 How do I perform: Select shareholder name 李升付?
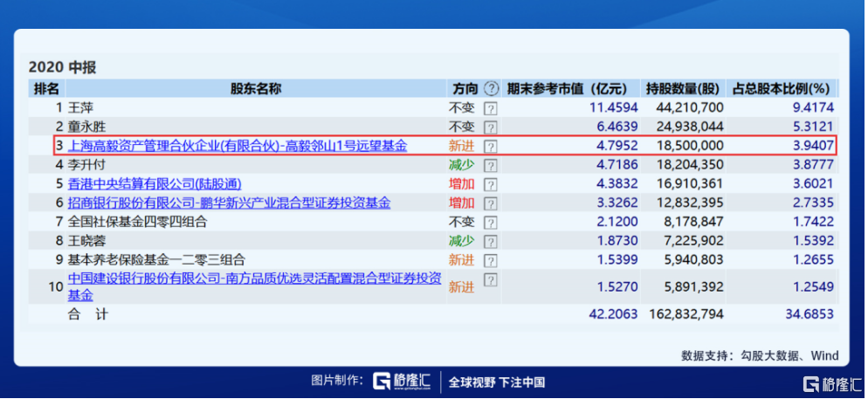pos(87,165)
